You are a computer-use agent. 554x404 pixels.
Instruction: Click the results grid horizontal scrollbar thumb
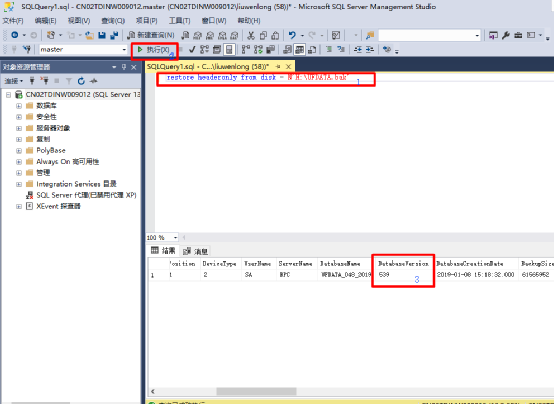[x=257, y=391]
